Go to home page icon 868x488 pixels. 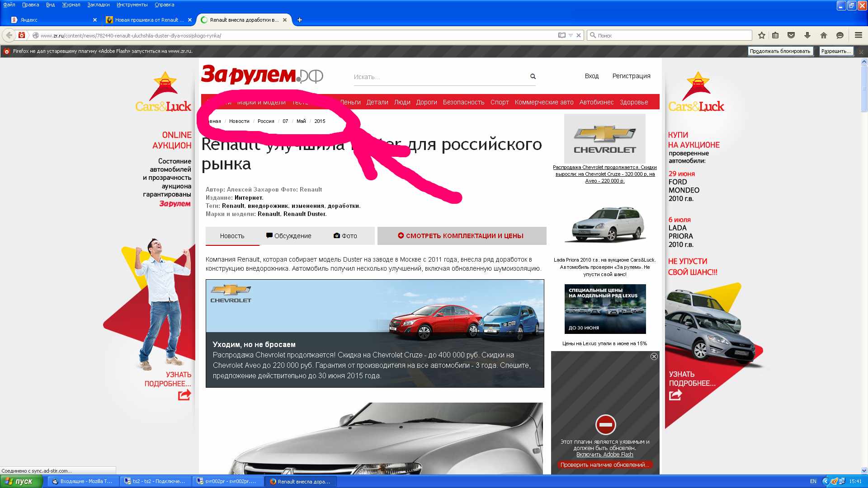824,35
